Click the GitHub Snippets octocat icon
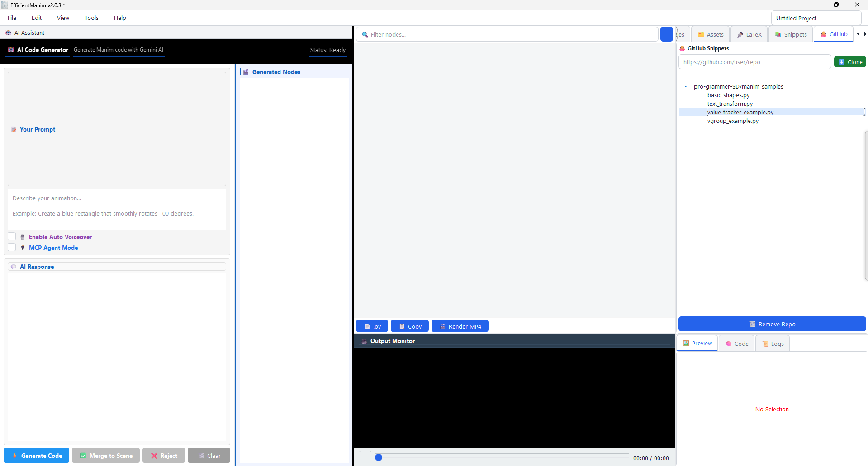868x466 pixels. [682, 48]
